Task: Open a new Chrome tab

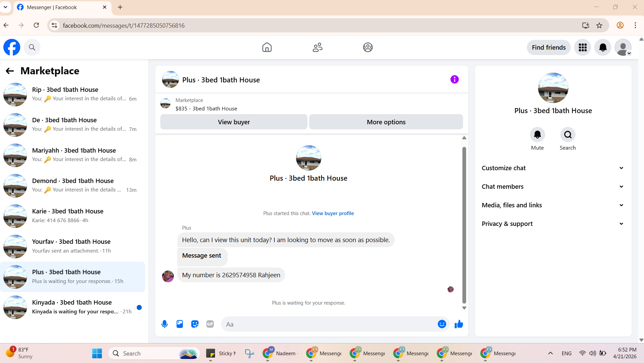Action: (120, 7)
